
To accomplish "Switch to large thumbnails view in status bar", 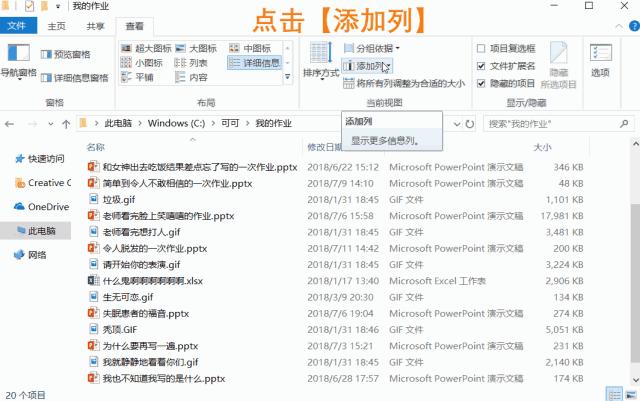I will tap(631, 395).
